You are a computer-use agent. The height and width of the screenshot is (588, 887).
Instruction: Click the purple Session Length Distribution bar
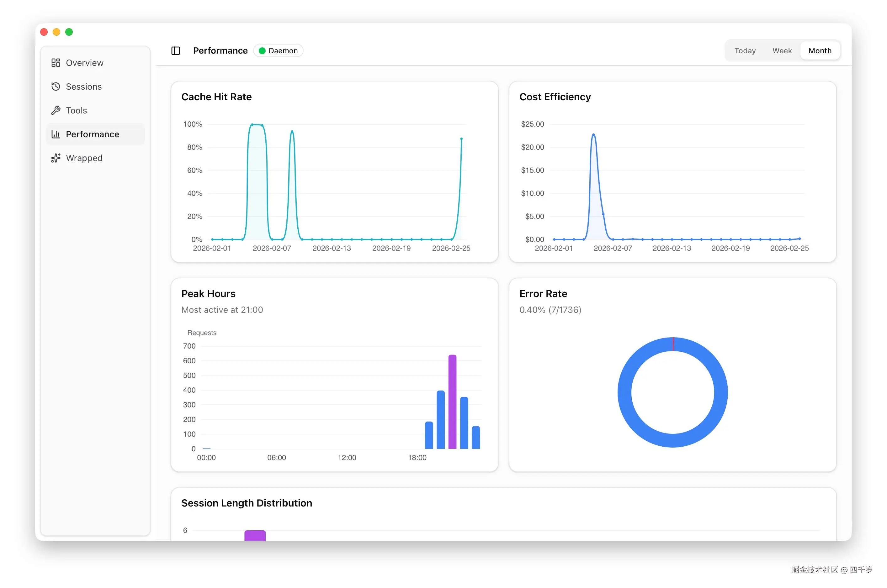(255, 535)
